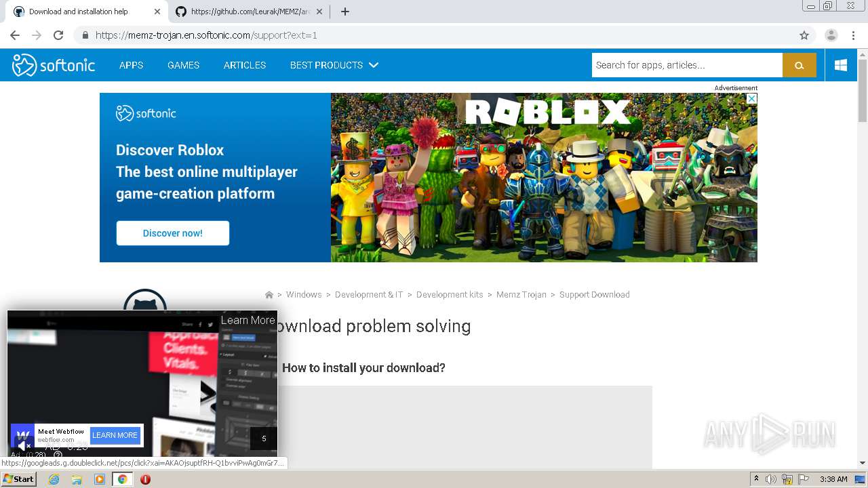
Task: Click the show desktop button
Action: (x=861, y=479)
